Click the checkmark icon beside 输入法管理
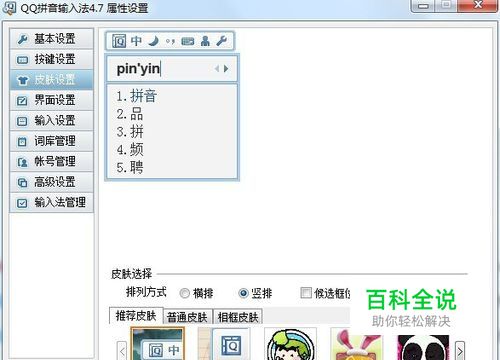 click(22, 203)
